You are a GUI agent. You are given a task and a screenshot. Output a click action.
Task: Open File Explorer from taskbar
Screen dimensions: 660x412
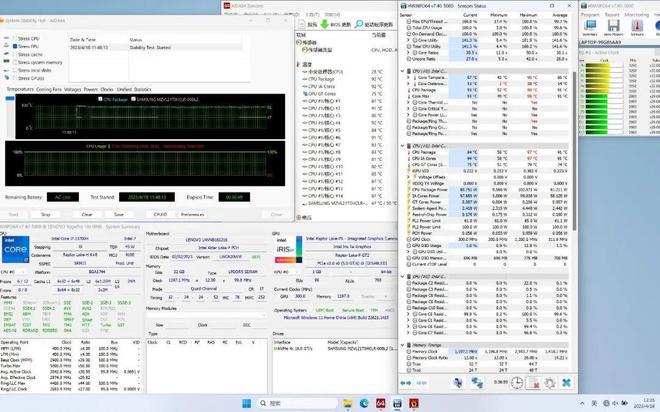click(347, 403)
